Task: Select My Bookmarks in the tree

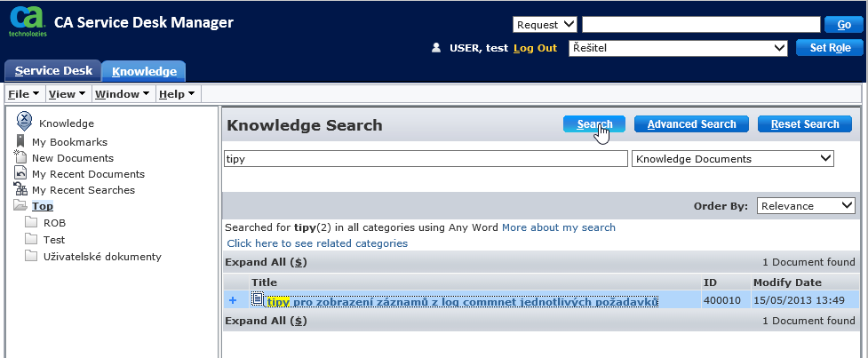Action: 70,142
